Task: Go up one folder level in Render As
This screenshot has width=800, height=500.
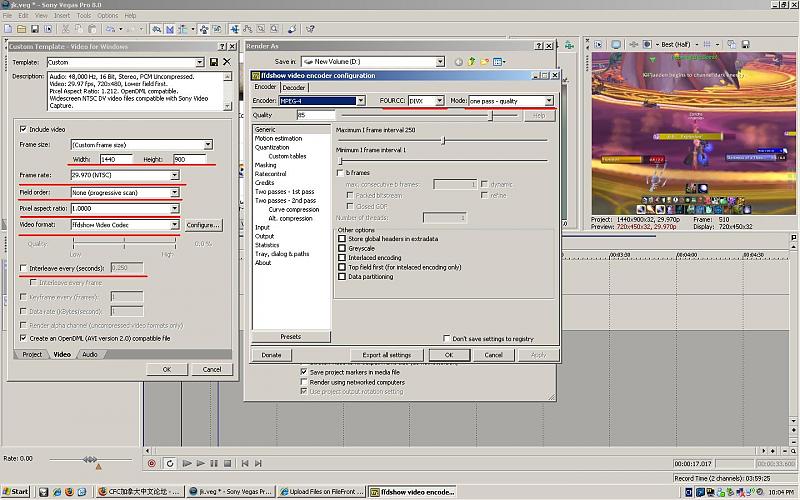Action: click(x=471, y=62)
